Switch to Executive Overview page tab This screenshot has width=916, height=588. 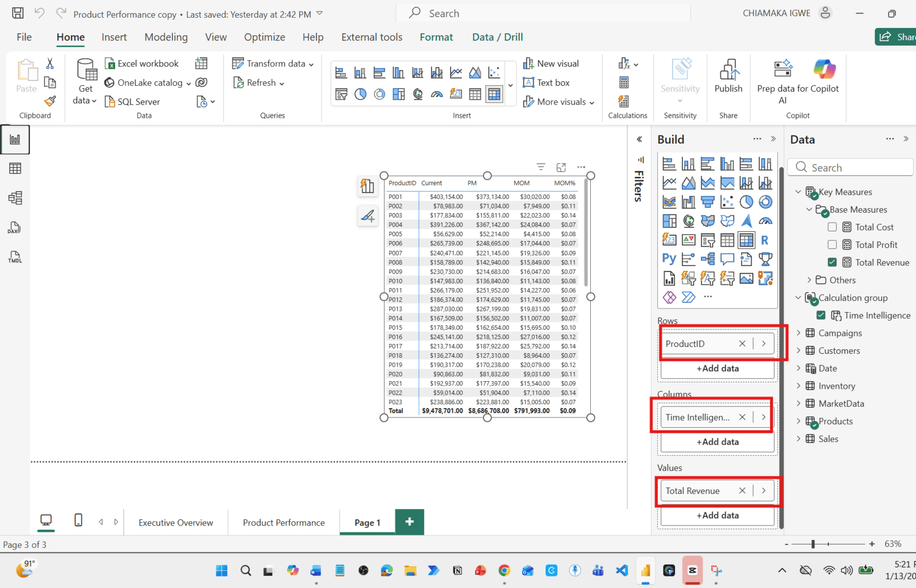coord(176,523)
